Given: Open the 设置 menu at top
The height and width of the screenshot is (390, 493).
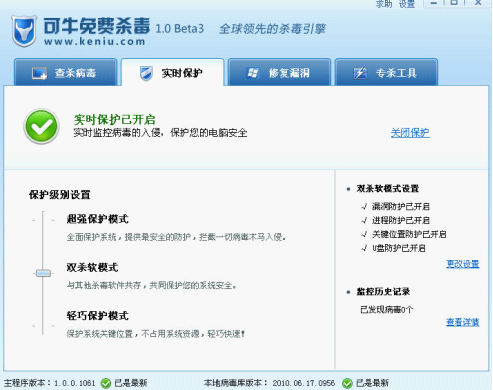Looking at the screenshot, I should click(x=407, y=4).
